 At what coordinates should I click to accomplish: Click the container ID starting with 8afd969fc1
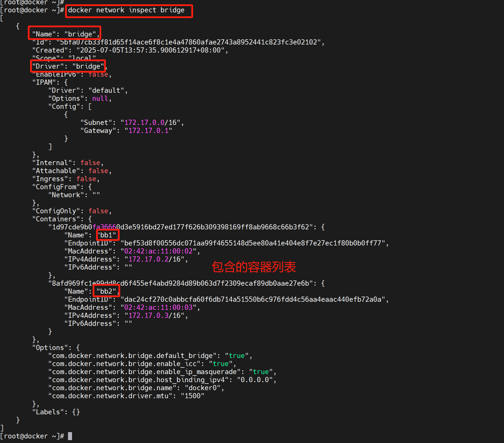click(x=180, y=283)
